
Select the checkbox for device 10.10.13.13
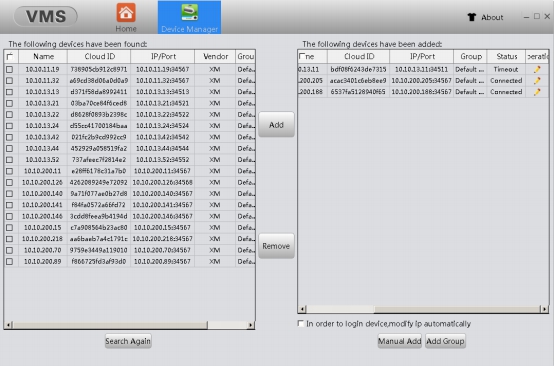click(10, 92)
